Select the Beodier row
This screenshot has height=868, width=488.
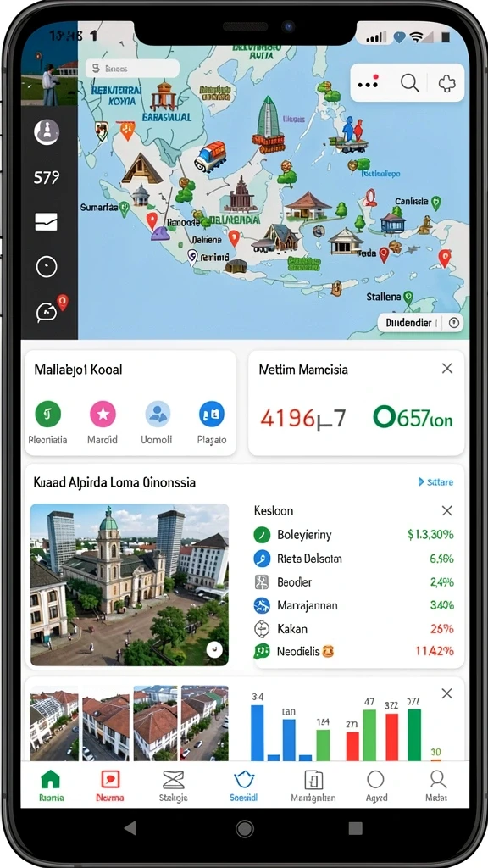[x=354, y=582]
